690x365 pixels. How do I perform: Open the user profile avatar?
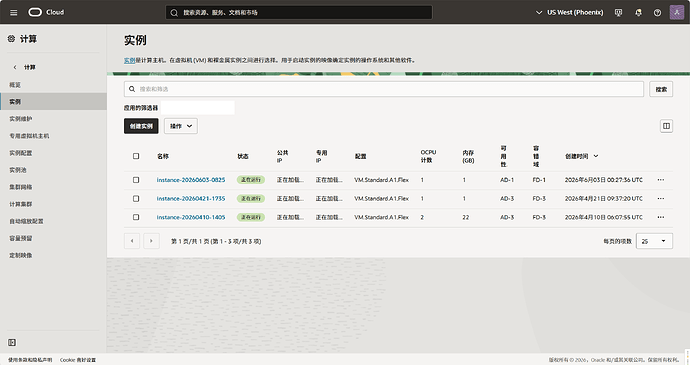pos(676,12)
